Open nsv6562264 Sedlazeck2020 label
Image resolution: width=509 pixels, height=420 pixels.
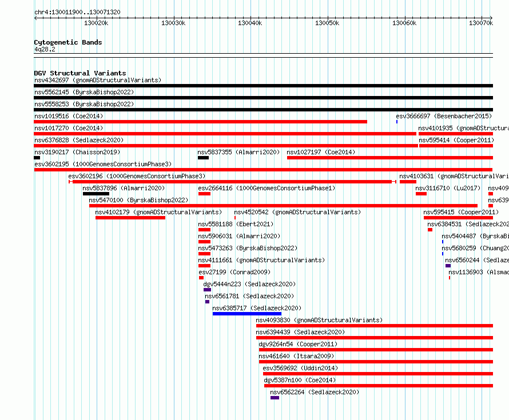click(315, 392)
